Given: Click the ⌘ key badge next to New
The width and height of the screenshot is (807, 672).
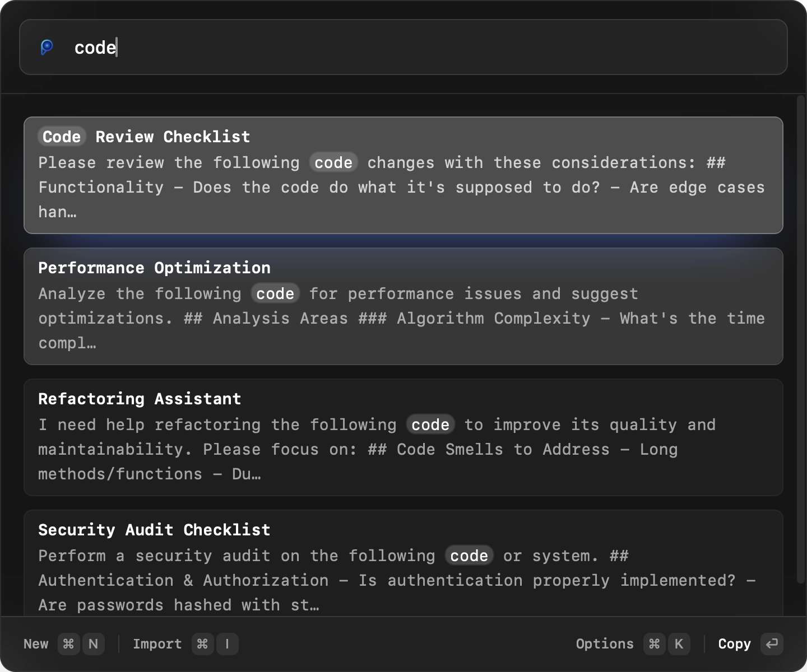Looking at the screenshot, I should (68, 644).
